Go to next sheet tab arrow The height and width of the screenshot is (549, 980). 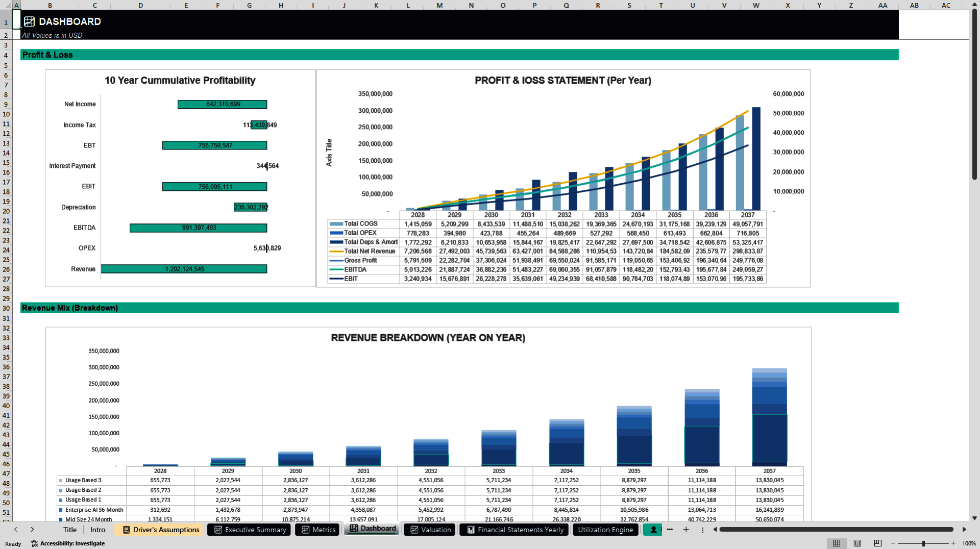[x=32, y=530]
